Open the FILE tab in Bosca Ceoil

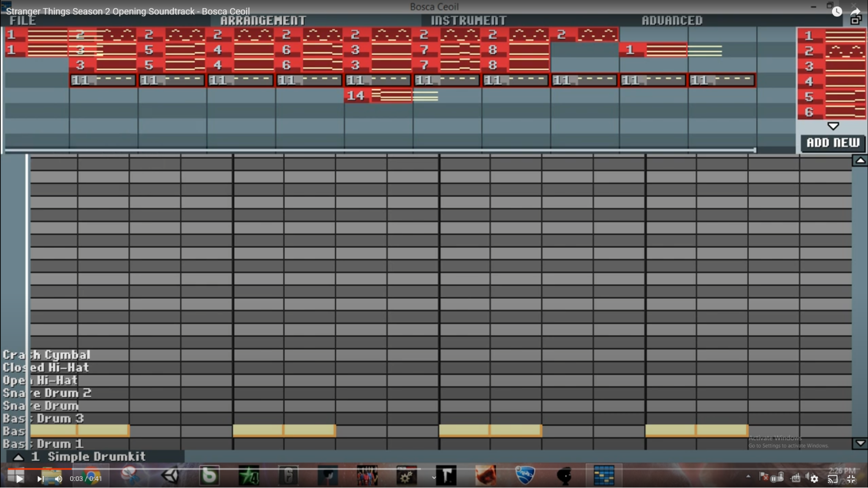tap(23, 20)
